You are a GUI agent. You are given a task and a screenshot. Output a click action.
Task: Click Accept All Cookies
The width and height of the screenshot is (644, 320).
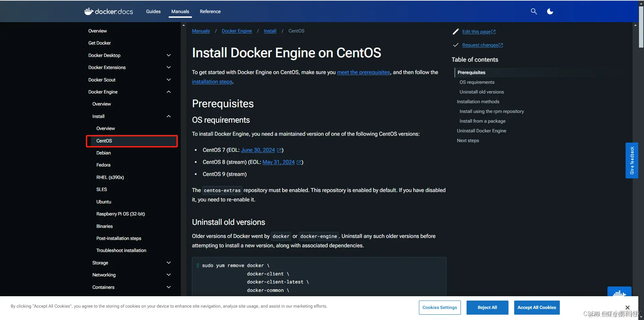tap(537, 307)
